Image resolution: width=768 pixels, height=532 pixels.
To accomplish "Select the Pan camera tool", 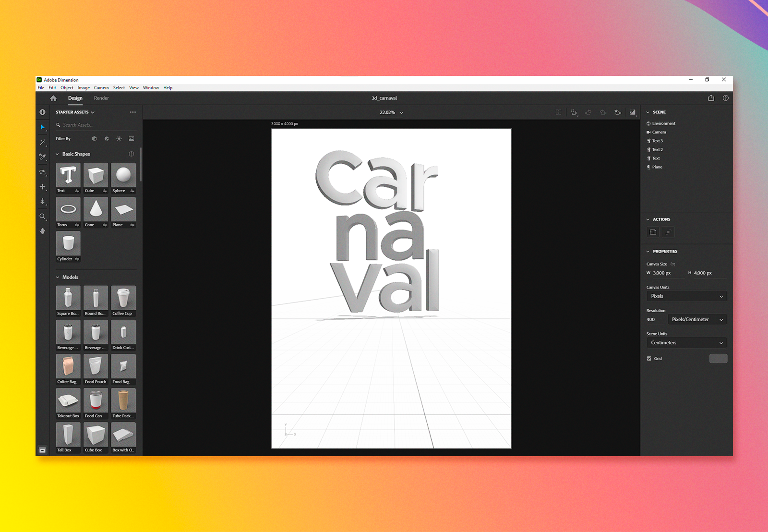I will click(x=42, y=187).
